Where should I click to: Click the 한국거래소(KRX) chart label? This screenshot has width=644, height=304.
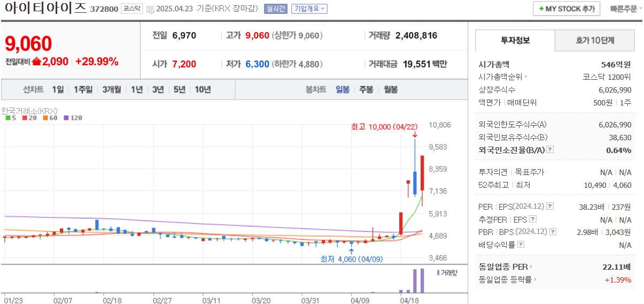[x=29, y=111]
